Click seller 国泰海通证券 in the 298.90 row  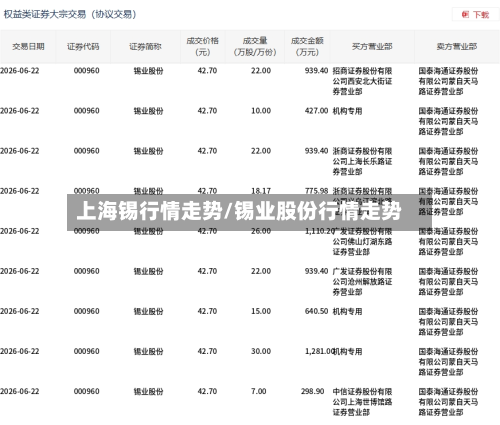point(448,402)
